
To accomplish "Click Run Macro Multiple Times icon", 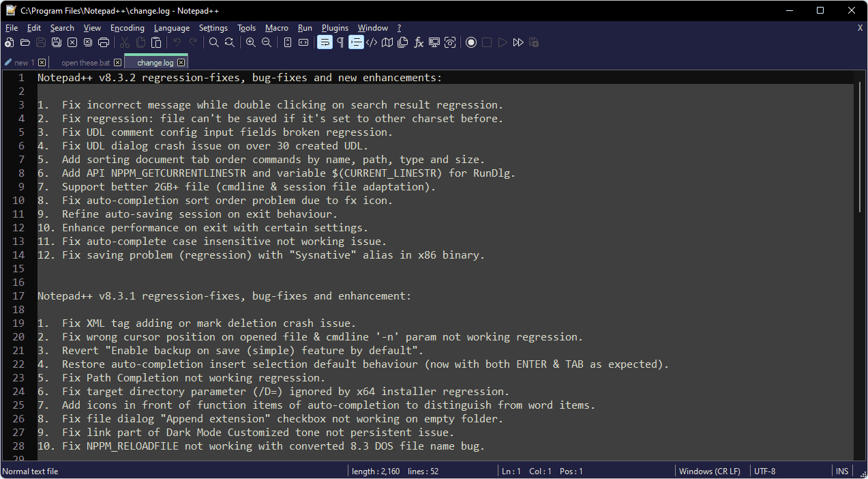I will [x=518, y=42].
